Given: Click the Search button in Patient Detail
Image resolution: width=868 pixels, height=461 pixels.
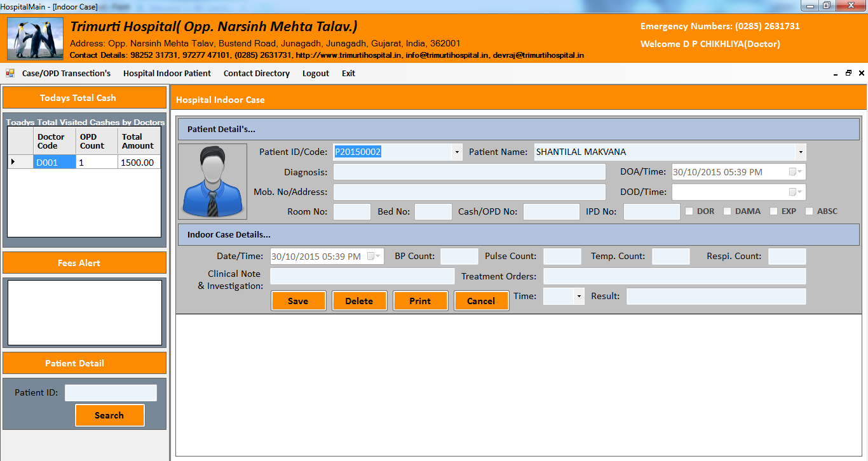Looking at the screenshot, I should pyautogui.click(x=109, y=415).
